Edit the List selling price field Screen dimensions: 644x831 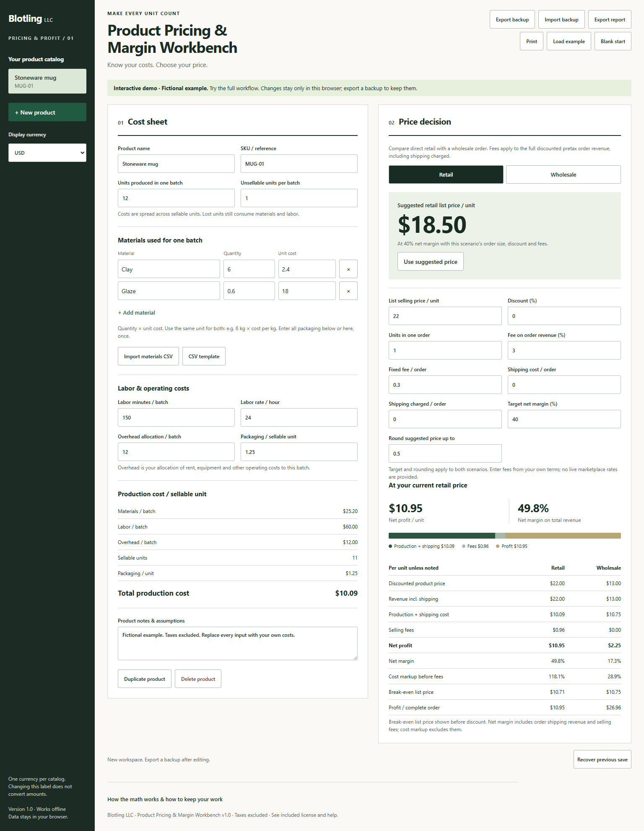point(445,316)
